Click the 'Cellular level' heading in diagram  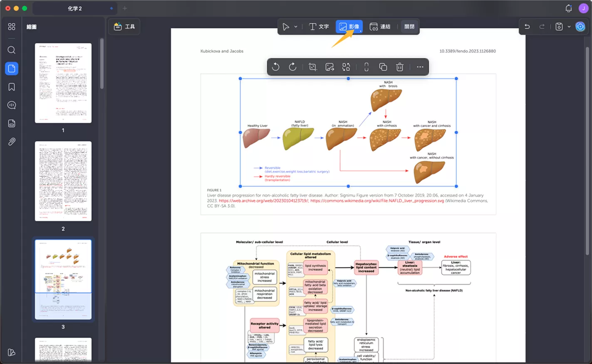click(337, 242)
